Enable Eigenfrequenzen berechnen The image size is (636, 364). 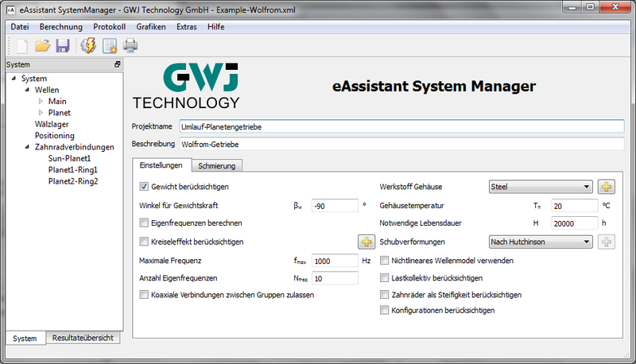coord(144,223)
